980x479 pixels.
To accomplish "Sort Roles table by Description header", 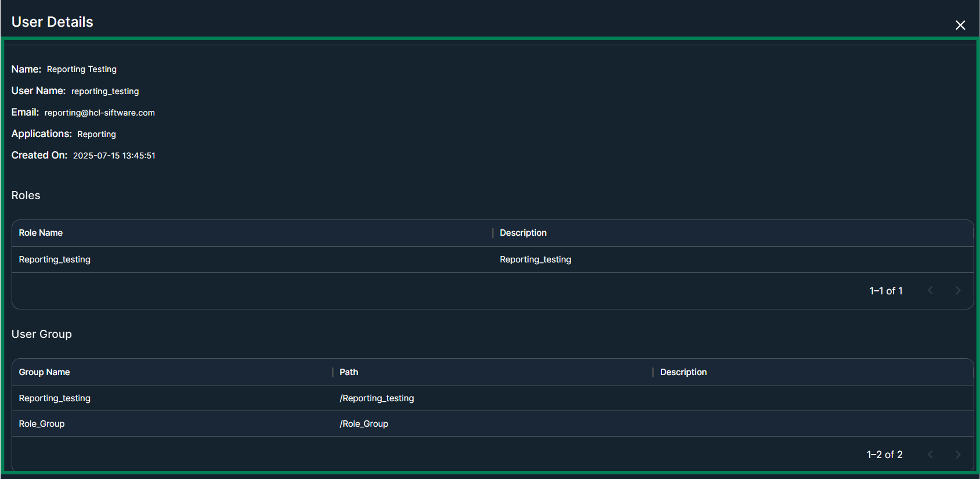I will (523, 233).
